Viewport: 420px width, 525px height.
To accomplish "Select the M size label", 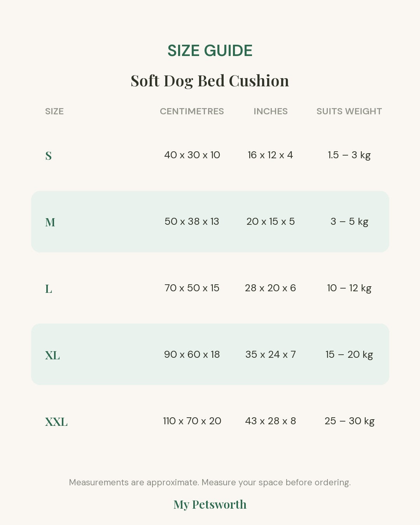I will tap(50, 222).
